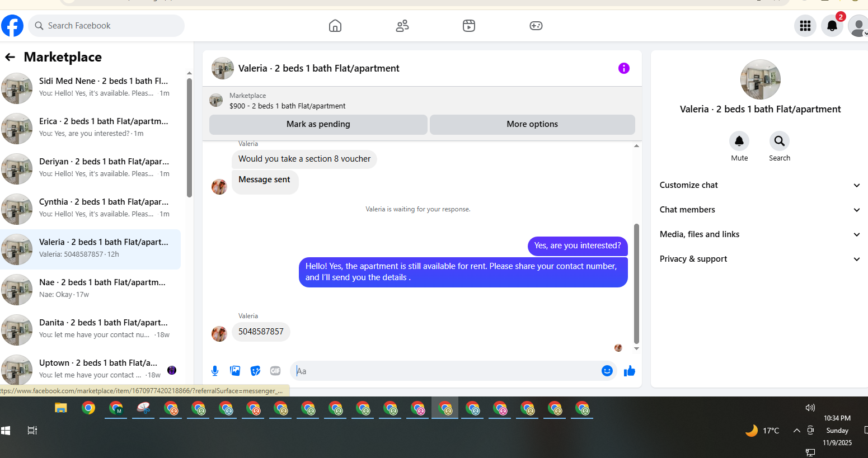Click 'Valeria is waiting for your response.' text

[x=418, y=209]
